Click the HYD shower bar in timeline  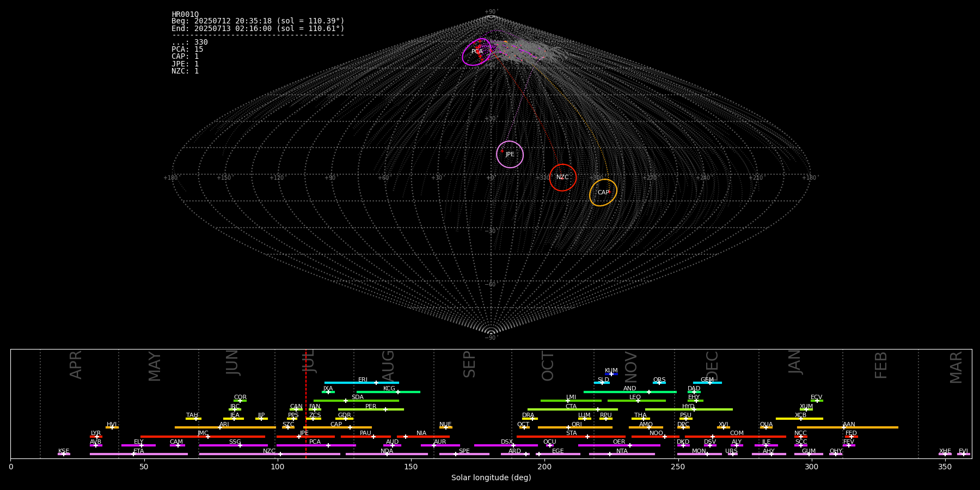point(689,409)
